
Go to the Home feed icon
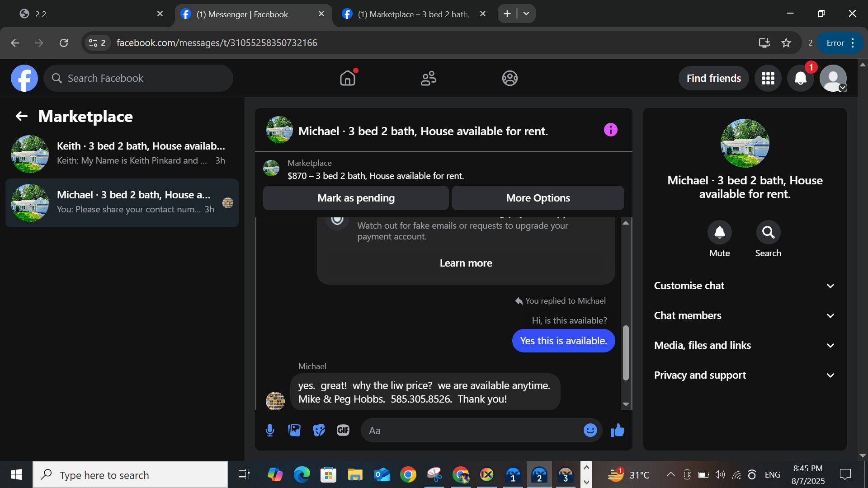[x=348, y=78]
